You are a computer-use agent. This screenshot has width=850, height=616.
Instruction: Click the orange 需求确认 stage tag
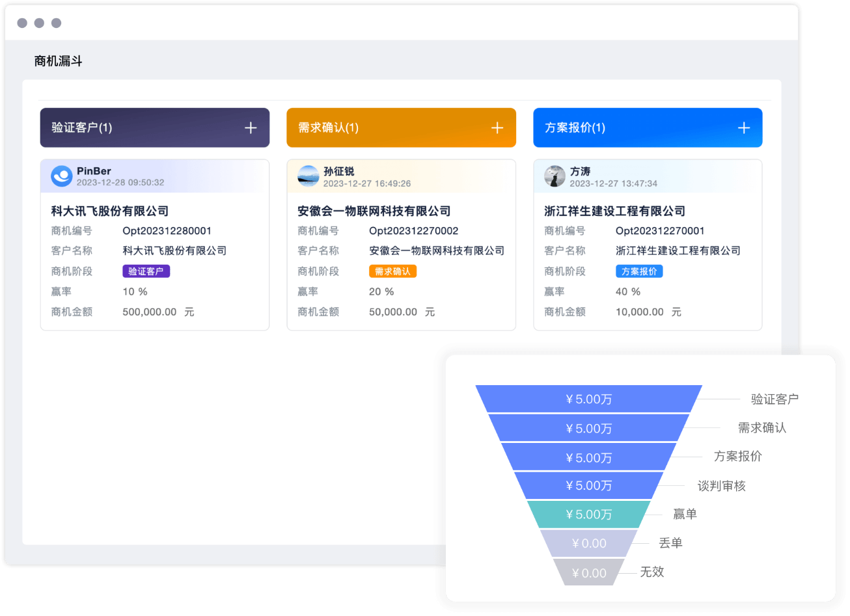click(392, 271)
